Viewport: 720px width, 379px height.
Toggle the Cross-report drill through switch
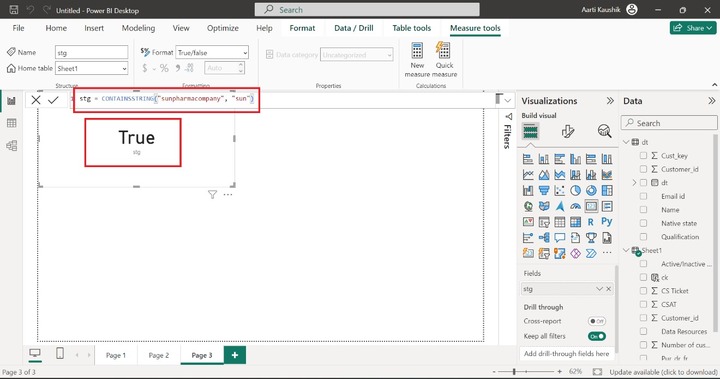(x=597, y=321)
